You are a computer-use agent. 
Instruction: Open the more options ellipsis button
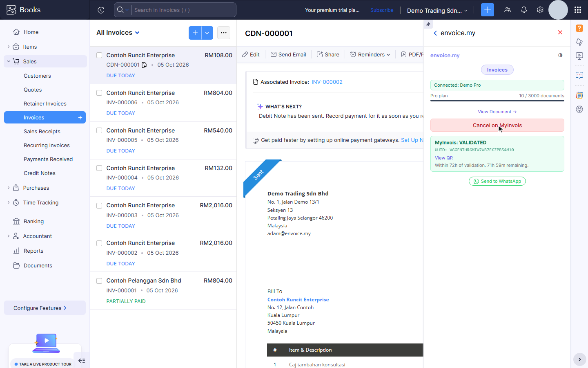point(224,33)
